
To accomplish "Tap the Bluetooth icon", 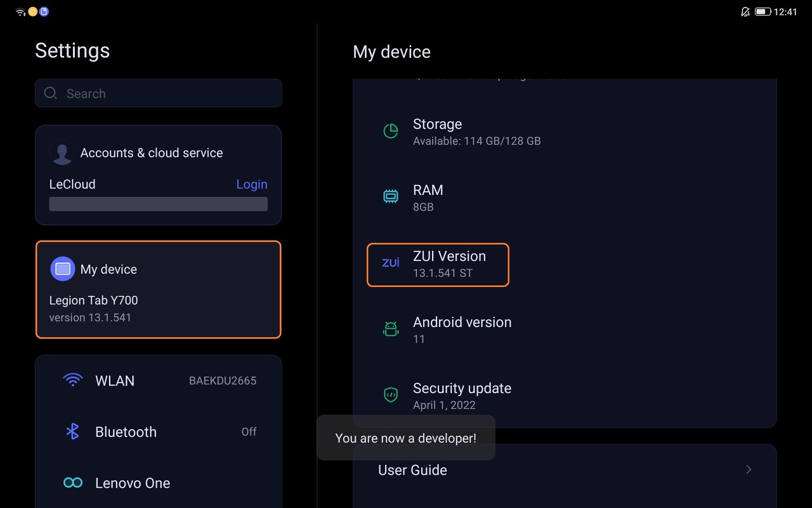I will pos(73,432).
